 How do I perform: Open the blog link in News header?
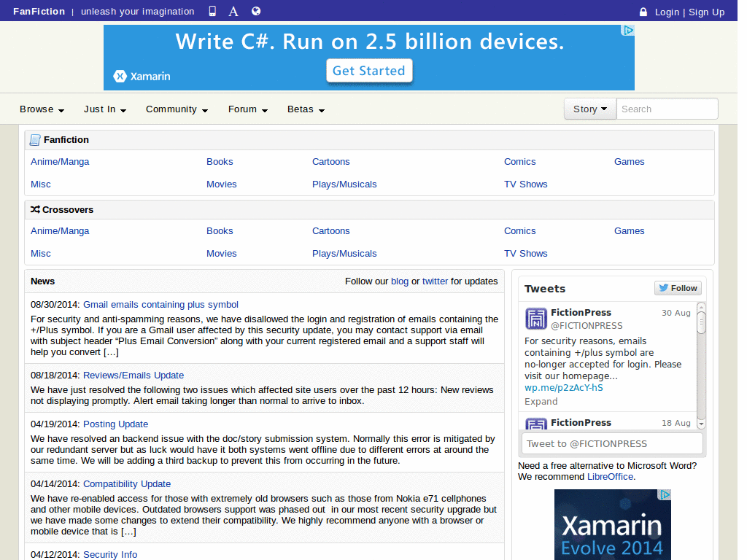[x=400, y=281]
